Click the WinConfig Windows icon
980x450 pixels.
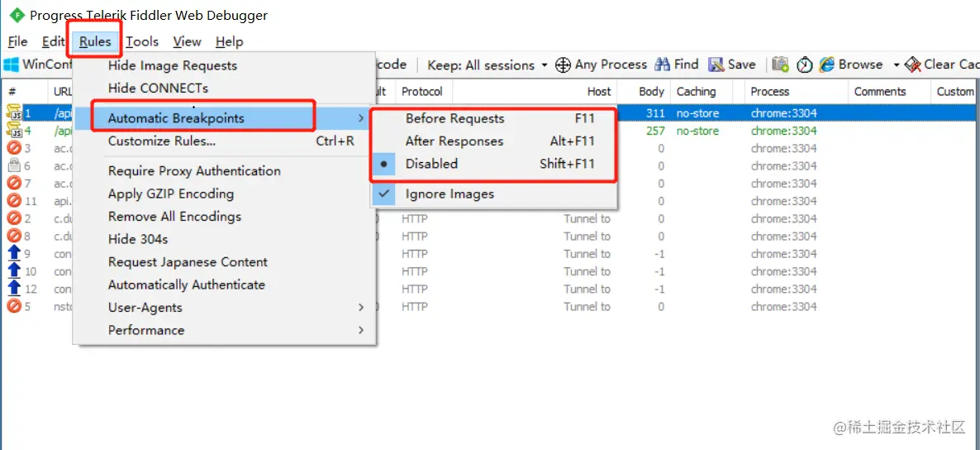click(x=12, y=65)
